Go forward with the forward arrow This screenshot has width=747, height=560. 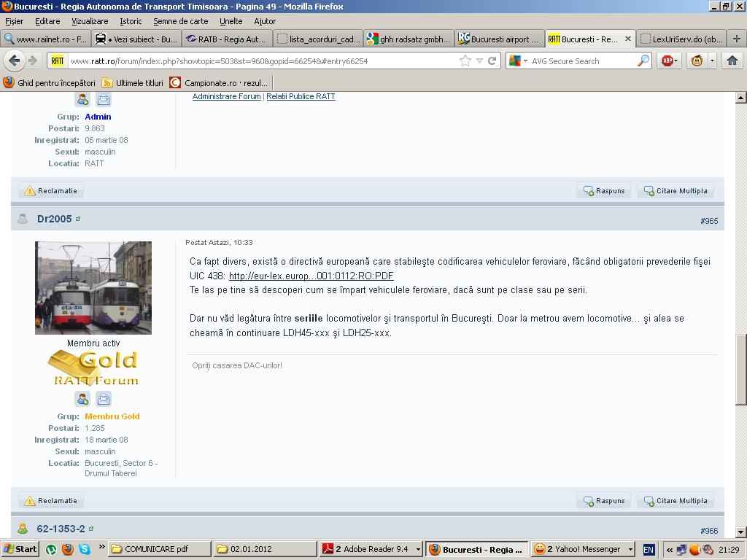pos(32,61)
